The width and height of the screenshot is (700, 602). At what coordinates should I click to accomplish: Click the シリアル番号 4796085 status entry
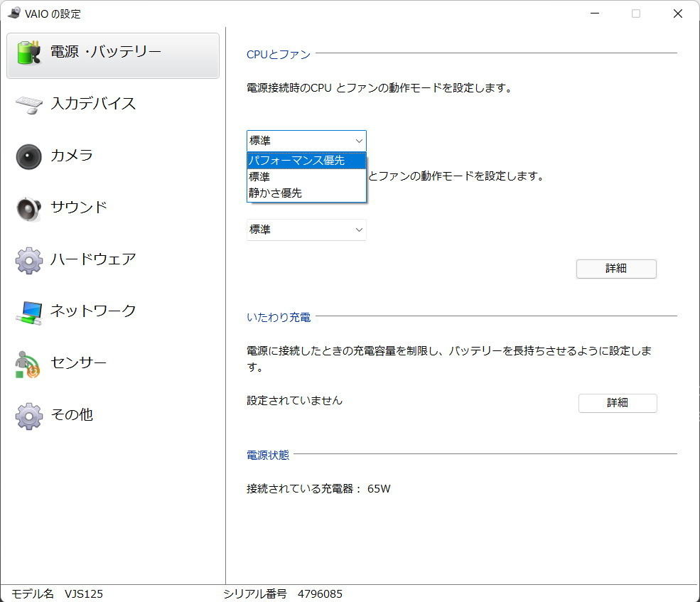[x=283, y=594]
